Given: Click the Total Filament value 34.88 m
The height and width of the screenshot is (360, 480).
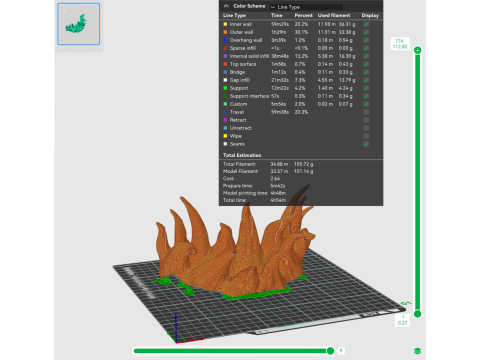Looking at the screenshot, I should point(279,164).
